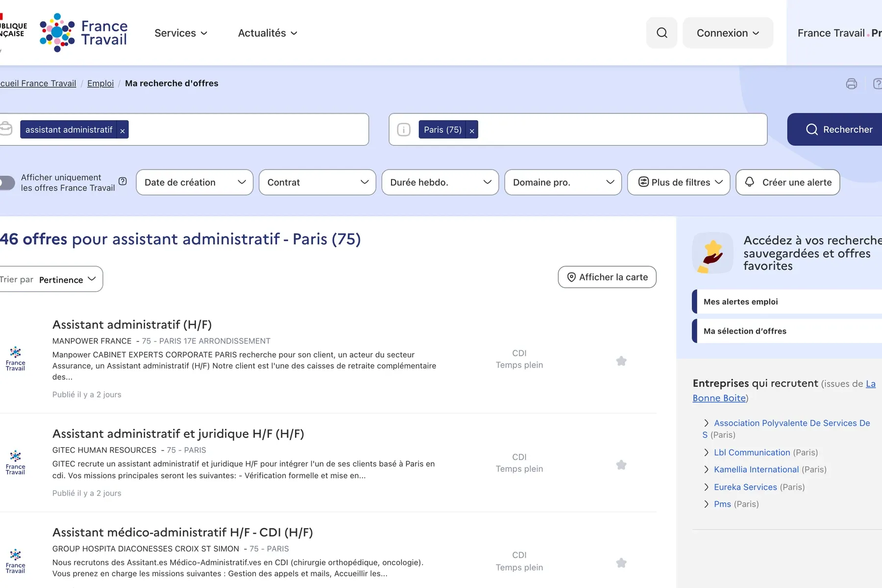The image size is (882, 588).
Task: Open Mes alertes emploi
Action: point(787,302)
